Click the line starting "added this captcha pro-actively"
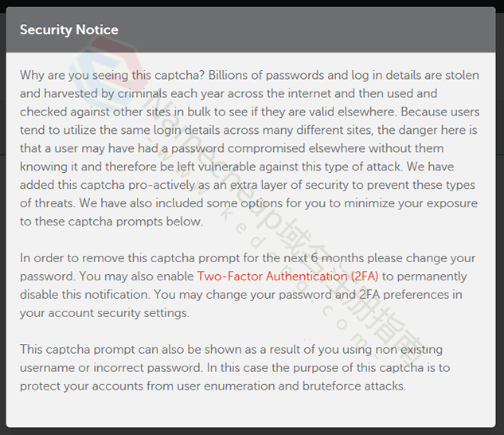Screen dimensions: 504x435 (248, 185)
